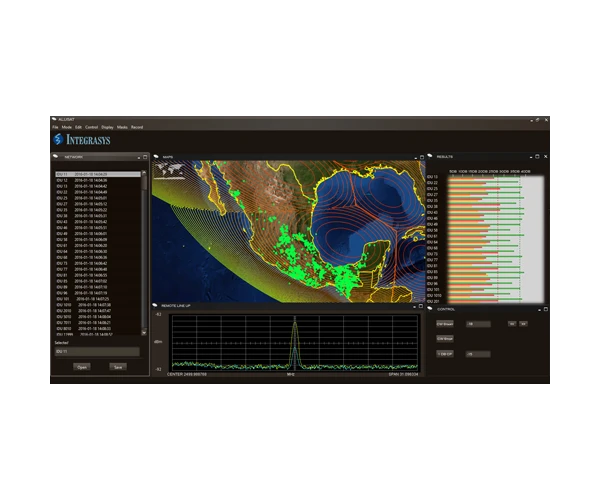Select the highlighted IDU 11 row
Screen dimensions: 600x500
point(98,174)
